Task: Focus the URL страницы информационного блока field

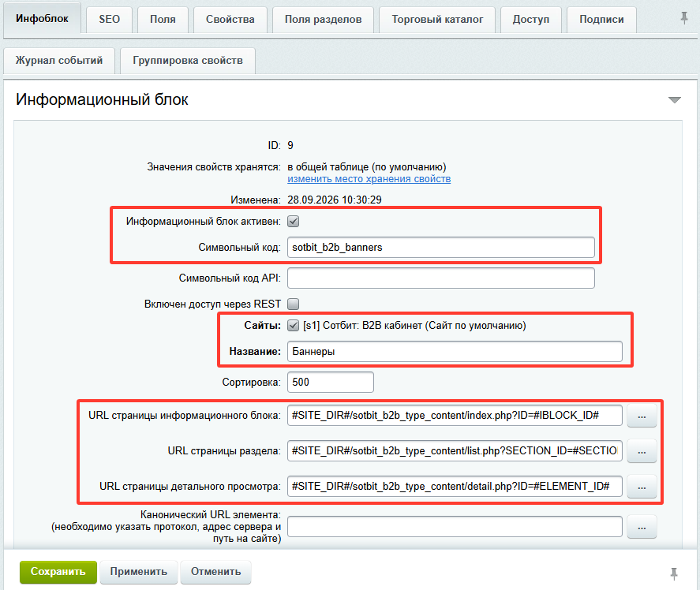Action: tap(455, 416)
